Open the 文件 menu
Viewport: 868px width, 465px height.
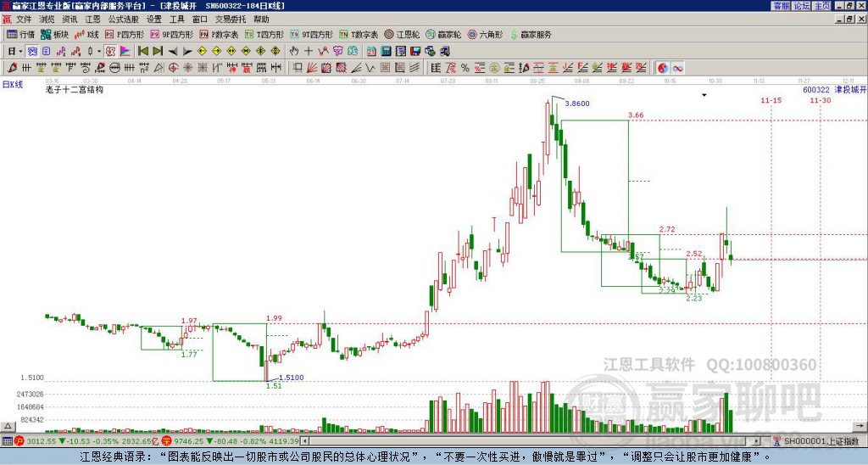24,20
